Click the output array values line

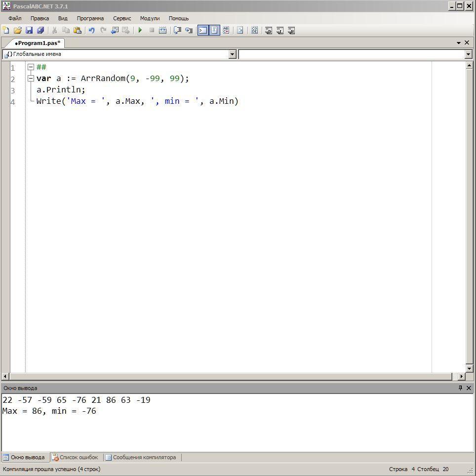(x=77, y=400)
